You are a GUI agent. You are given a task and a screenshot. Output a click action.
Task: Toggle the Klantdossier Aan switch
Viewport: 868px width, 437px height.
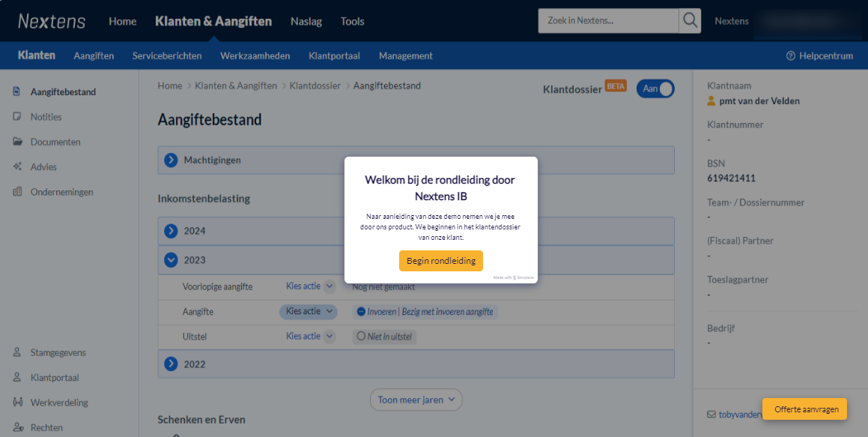(655, 88)
